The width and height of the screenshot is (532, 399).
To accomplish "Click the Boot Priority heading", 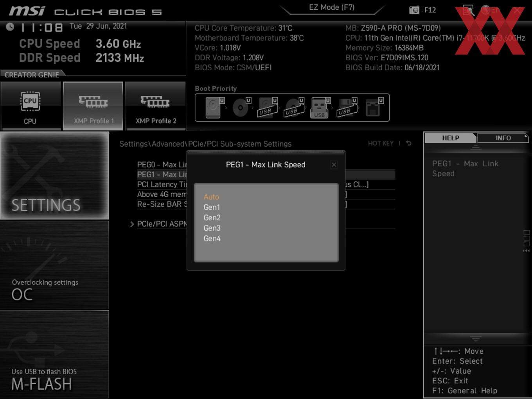I will pos(216,88).
